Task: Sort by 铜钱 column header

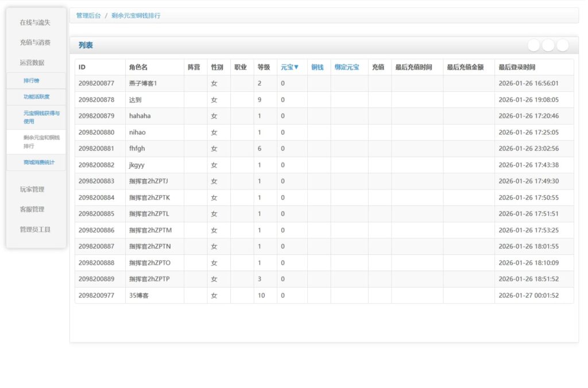Action: click(x=318, y=67)
